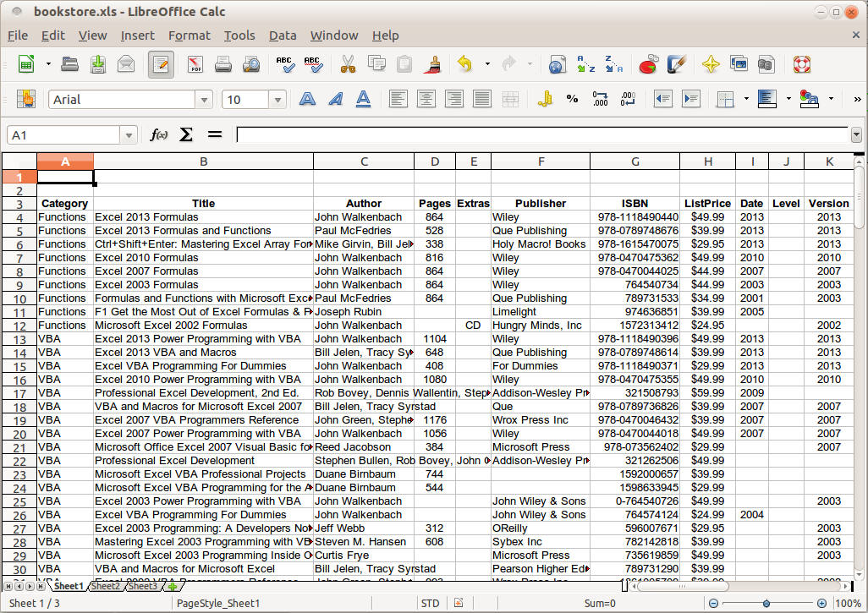This screenshot has width=868, height=613.
Task: Toggle underline formatting
Action: [362, 99]
